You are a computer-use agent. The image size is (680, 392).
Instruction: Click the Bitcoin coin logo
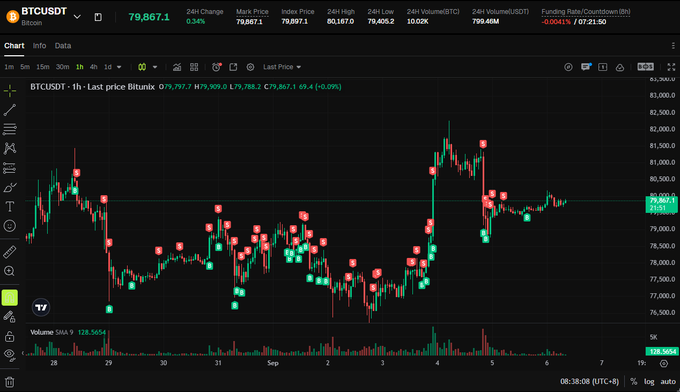pyautogui.click(x=12, y=16)
